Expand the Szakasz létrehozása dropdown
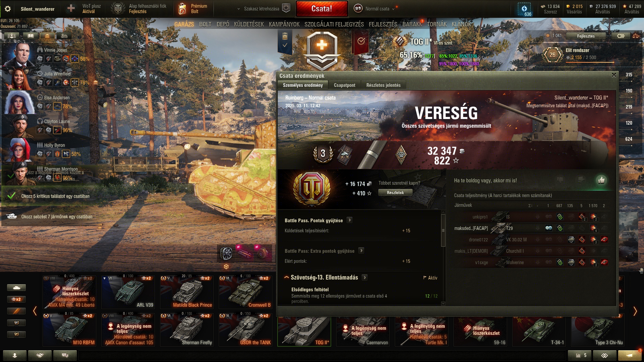The width and height of the screenshot is (644, 362). tap(239, 9)
